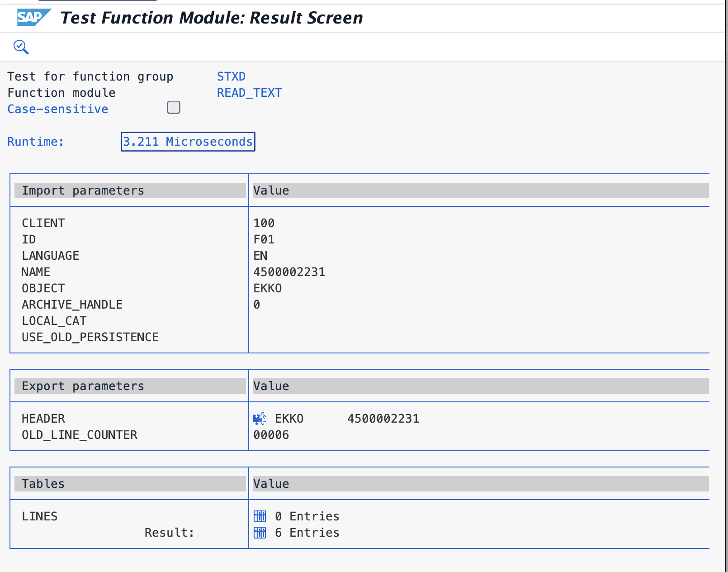
Task: Click the LANGUAGE value EN
Action: coord(260,256)
